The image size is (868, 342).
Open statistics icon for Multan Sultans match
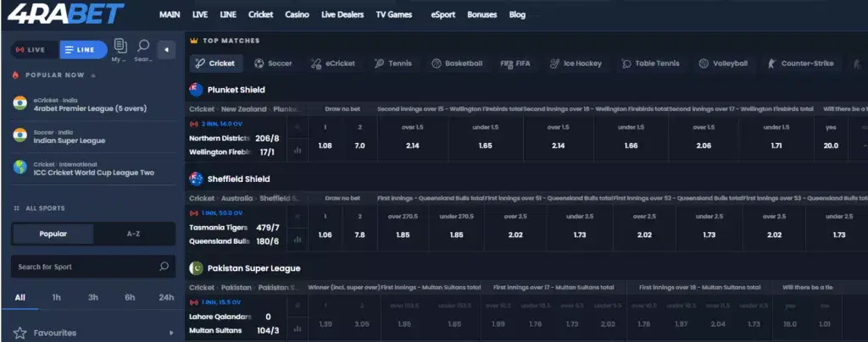pyautogui.click(x=298, y=329)
